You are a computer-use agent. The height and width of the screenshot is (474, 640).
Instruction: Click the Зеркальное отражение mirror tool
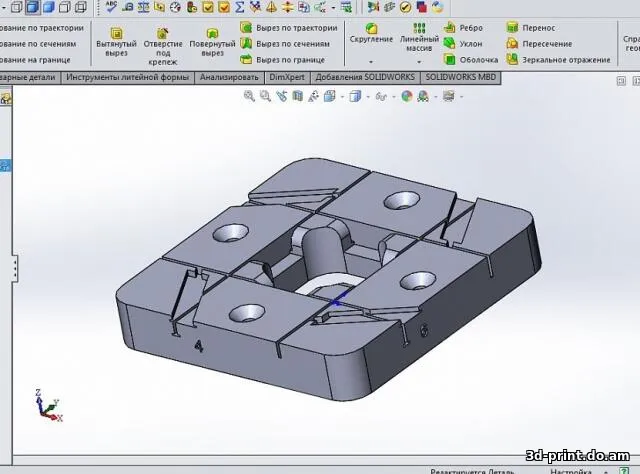tap(558, 60)
